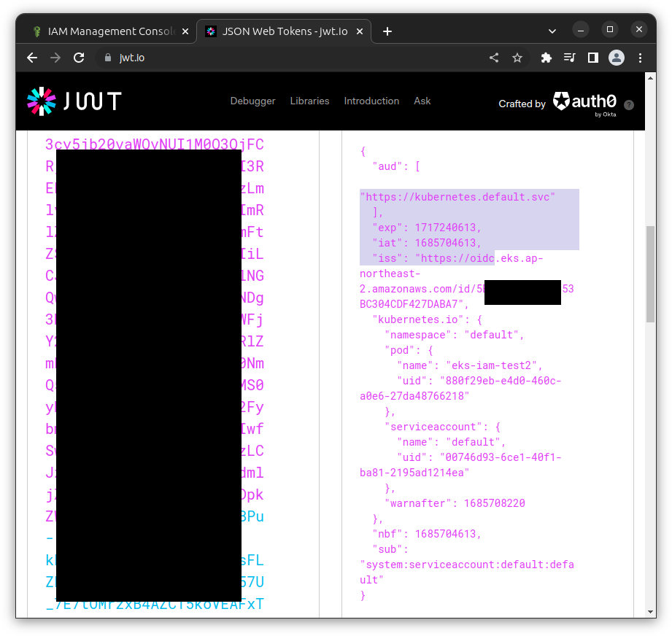Image resolution: width=672 pixels, height=636 pixels.
Task: Click the JWT logo
Action: pos(74,101)
